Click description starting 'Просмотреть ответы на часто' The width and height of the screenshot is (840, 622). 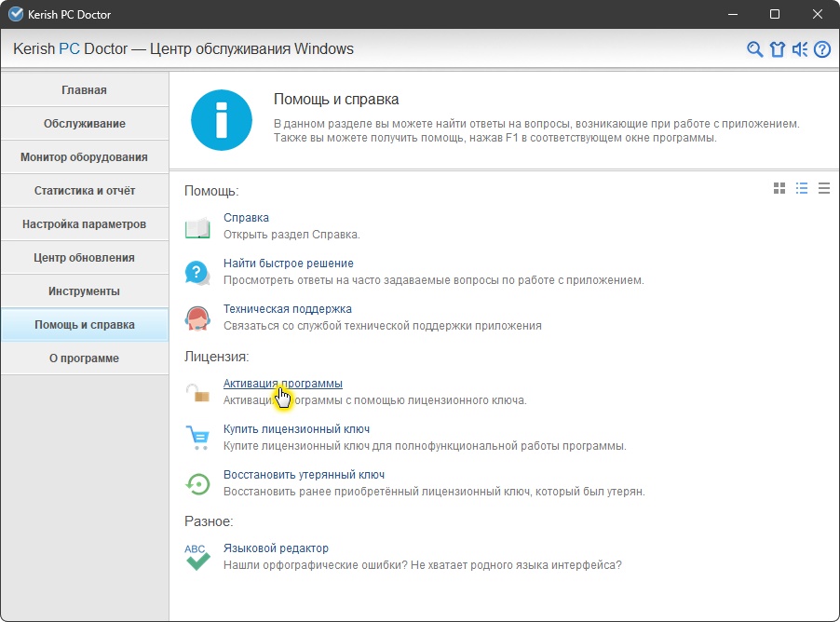coord(433,280)
